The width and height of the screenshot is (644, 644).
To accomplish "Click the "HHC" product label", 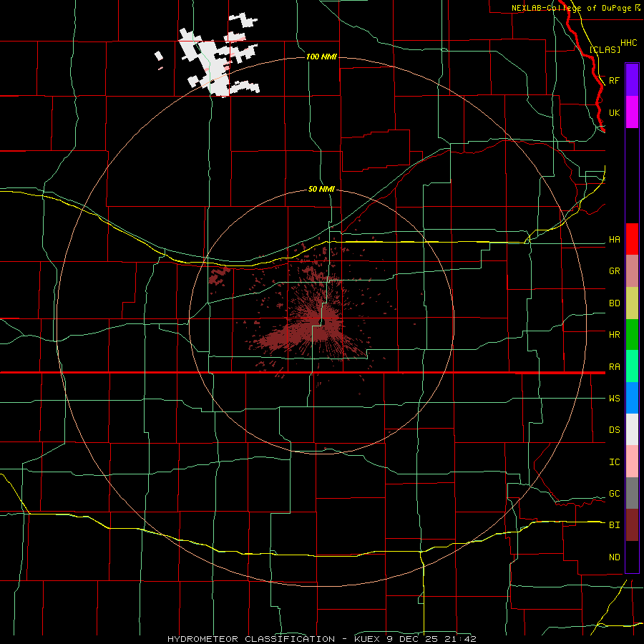I will [x=628, y=43].
